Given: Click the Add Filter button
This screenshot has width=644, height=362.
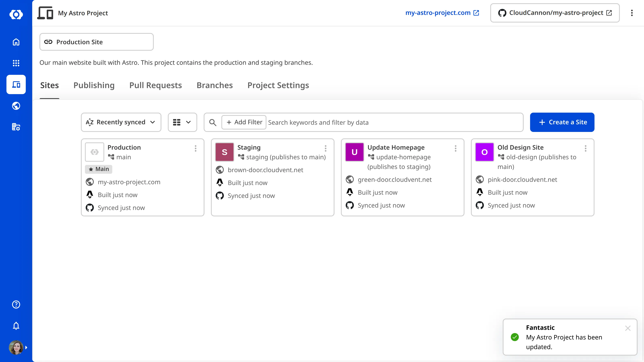Looking at the screenshot, I should (x=244, y=122).
